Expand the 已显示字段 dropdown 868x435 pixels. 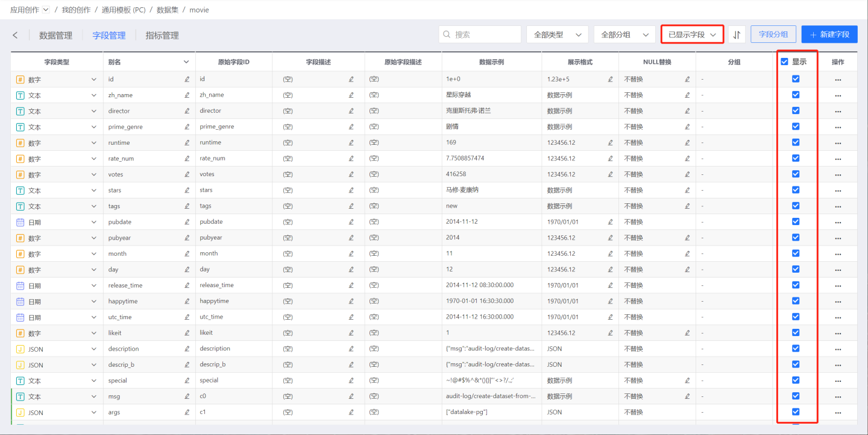[692, 34]
